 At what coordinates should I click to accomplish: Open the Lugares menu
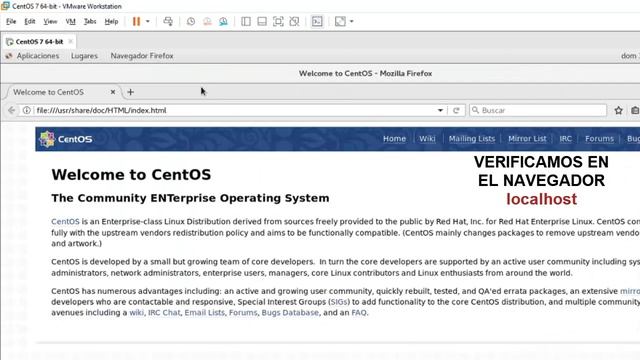tap(84, 56)
